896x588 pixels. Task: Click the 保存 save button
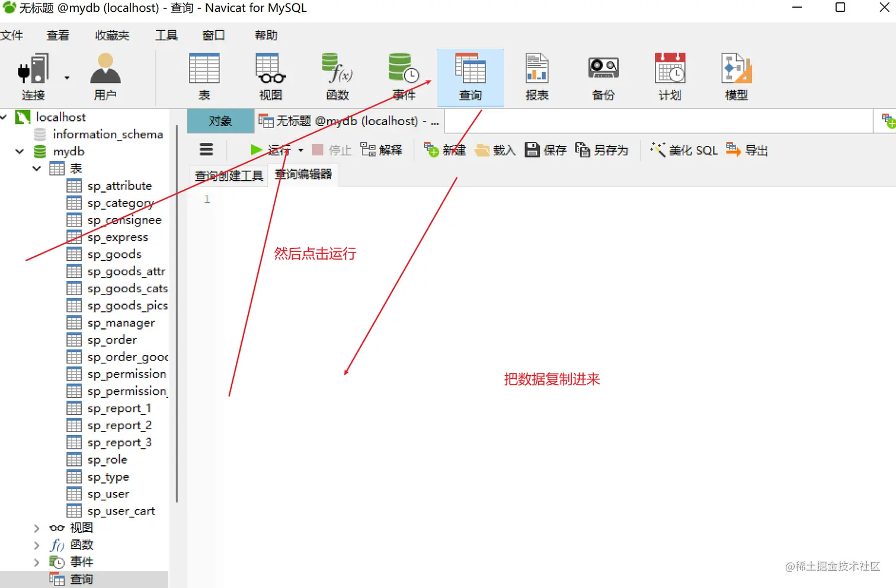[546, 150]
